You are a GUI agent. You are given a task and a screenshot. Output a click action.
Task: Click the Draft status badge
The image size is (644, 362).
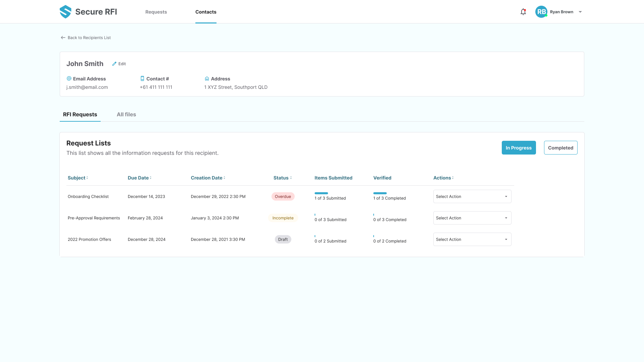click(x=283, y=239)
